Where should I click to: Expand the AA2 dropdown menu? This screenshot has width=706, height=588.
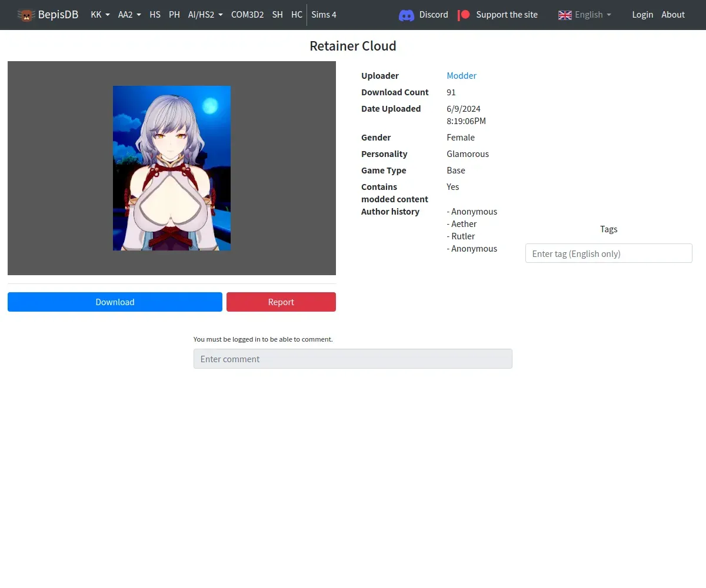(129, 15)
